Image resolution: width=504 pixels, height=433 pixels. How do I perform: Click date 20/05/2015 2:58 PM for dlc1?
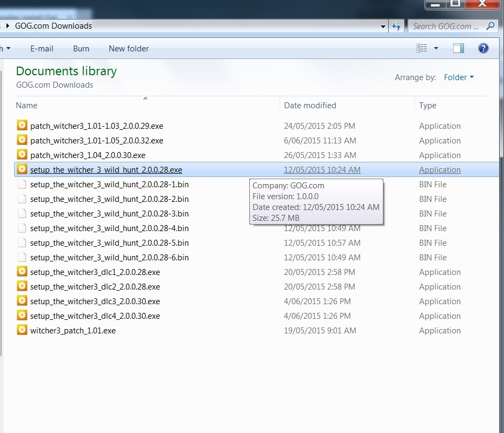coord(320,272)
